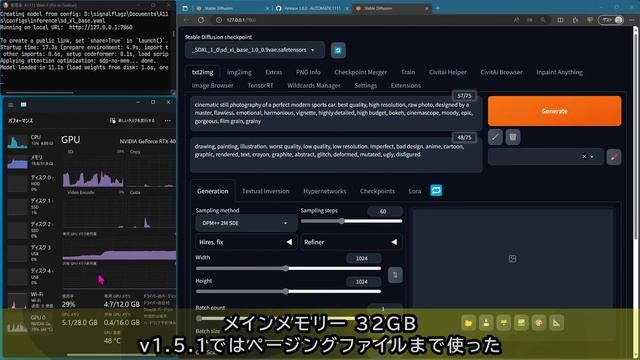Viewport: 640px width, 360px height.
Task: Reload the browser page
Action: click(x=201, y=20)
